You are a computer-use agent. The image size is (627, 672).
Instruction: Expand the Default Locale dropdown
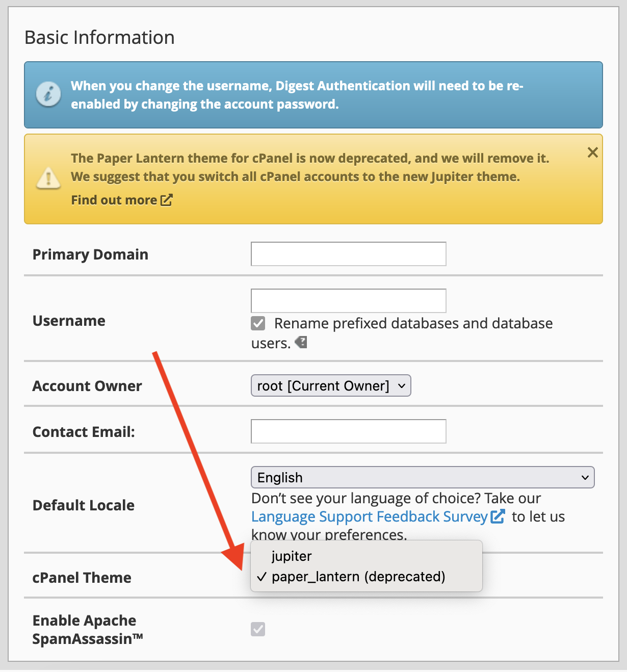tap(423, 478)
